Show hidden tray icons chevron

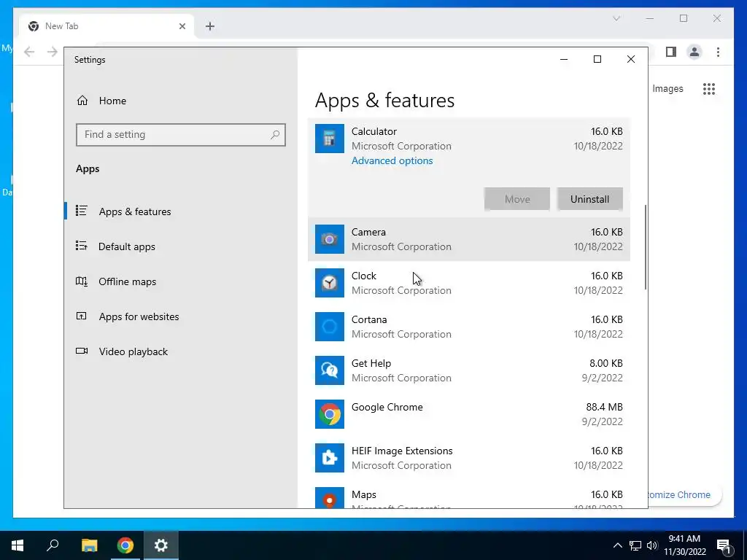point(617,545)
